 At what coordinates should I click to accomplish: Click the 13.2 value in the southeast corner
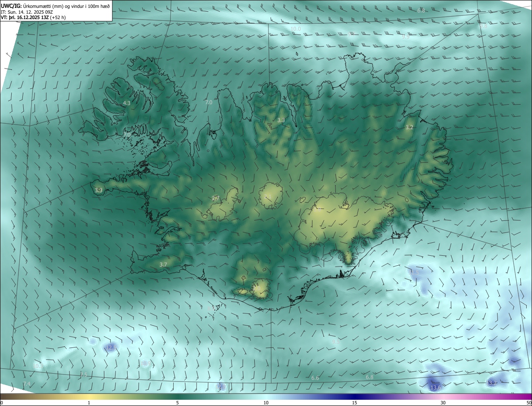tap(492, 383)
